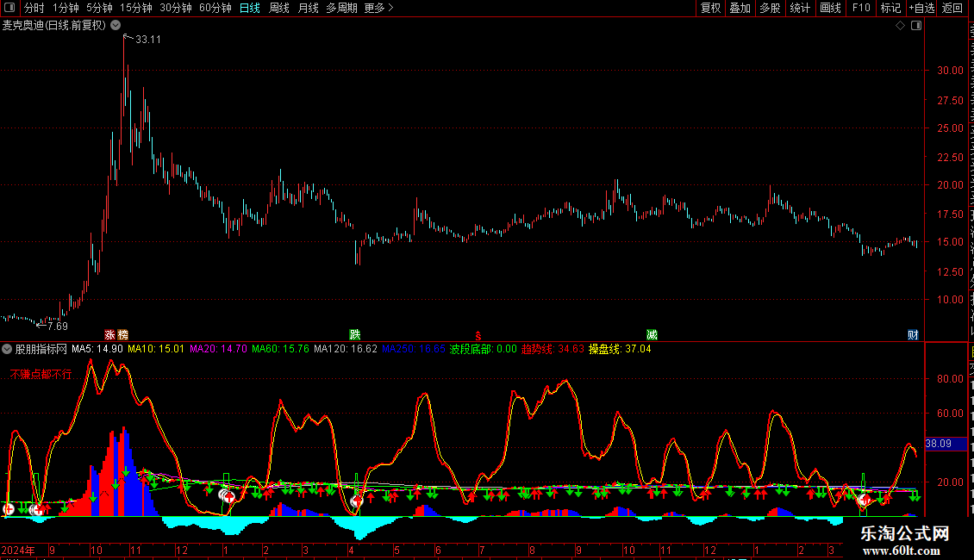974x560 pixels.
Task: Expand the 股朋指标网 indicator dropdown arrow
Action: [7, 349]
